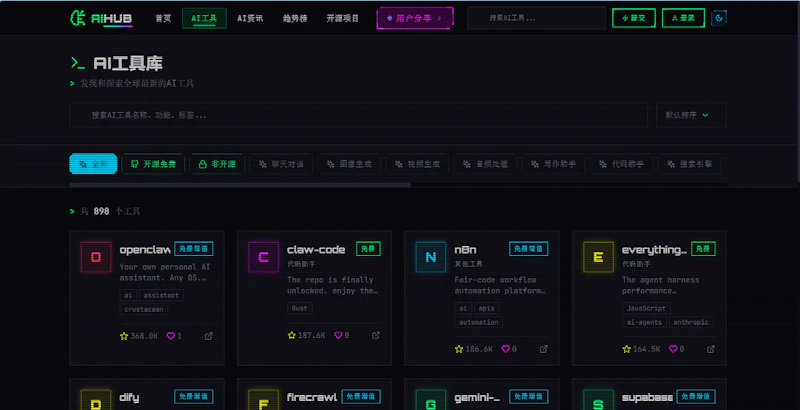Click the AIHUB logo icon
This screenshot has height=410, width=800.
(78, 18)
